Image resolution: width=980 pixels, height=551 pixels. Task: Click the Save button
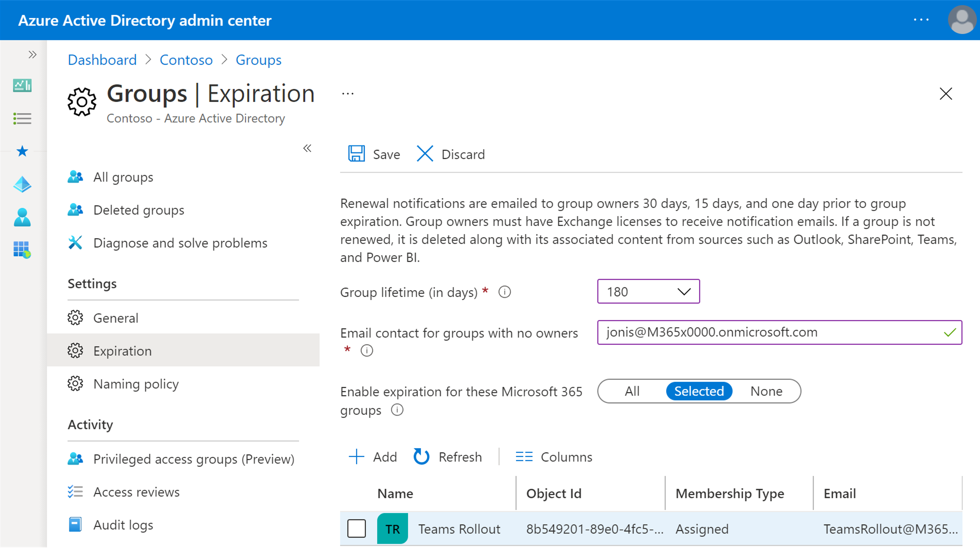[374, 154]
